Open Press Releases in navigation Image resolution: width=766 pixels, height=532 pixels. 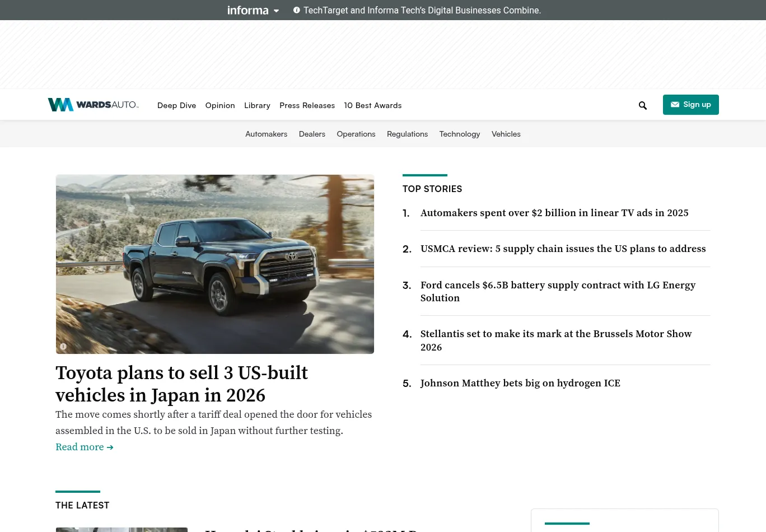(x=307, y=105)
